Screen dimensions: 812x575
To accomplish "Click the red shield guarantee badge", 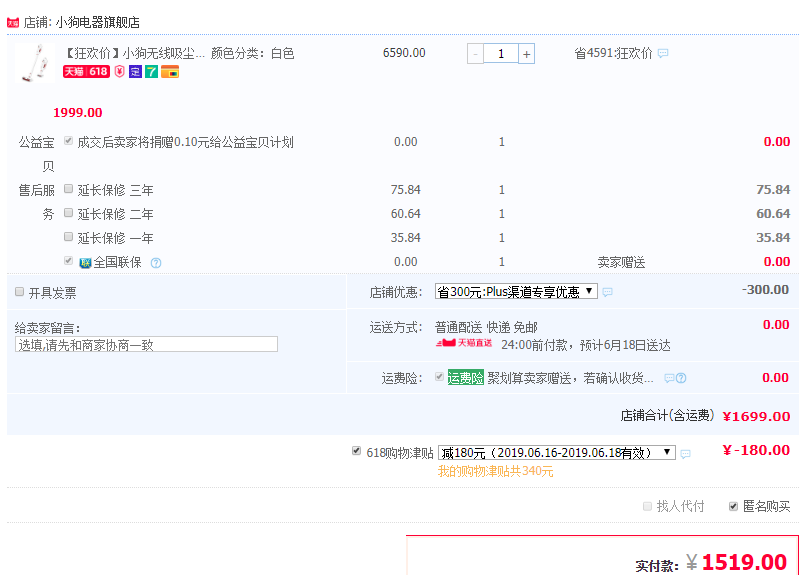I will pos(120,71).
